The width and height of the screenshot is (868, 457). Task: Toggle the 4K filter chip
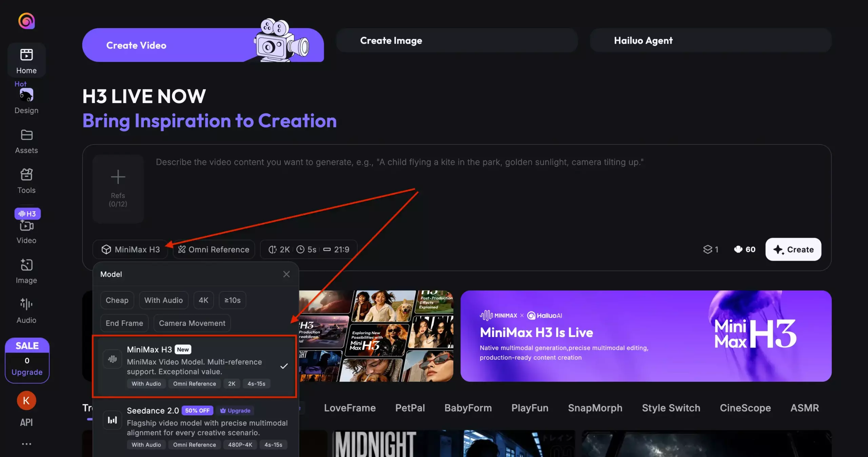coord(203,300)
